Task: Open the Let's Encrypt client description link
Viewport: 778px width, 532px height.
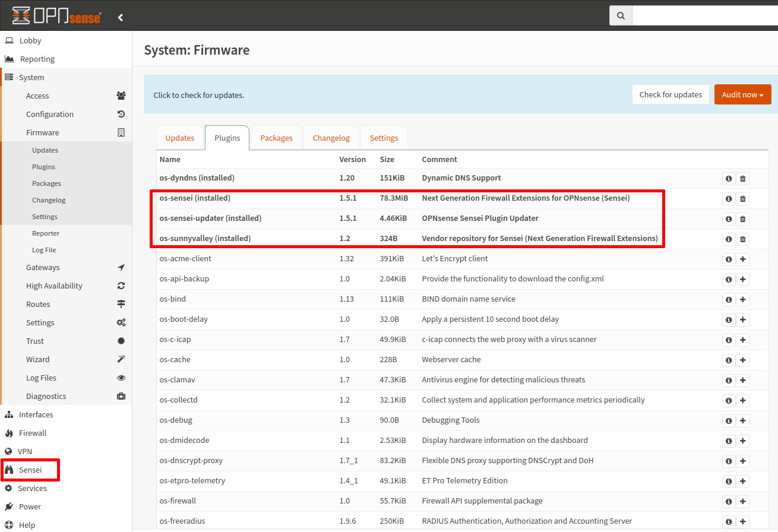Action: [x=456, y=258]
